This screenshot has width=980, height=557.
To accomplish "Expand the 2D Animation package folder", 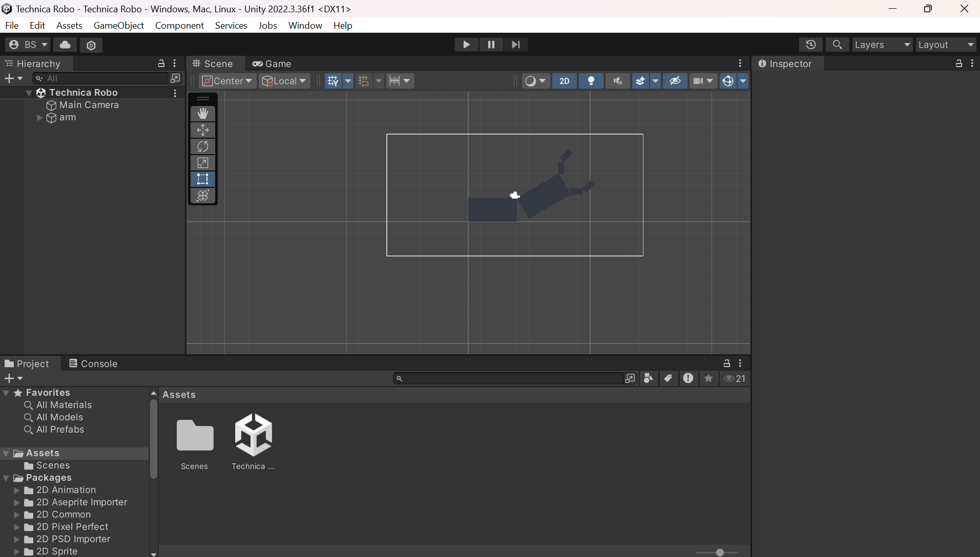I will (17, 490).
